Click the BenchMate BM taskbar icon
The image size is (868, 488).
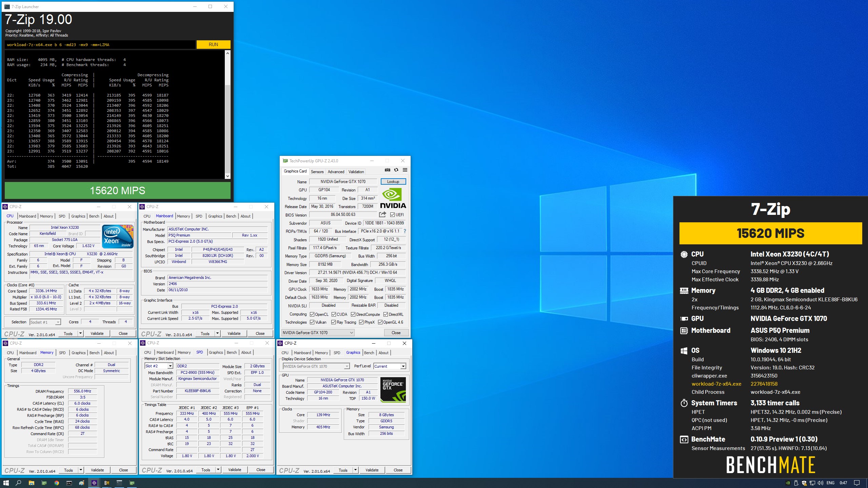click(x=107, y=483)
